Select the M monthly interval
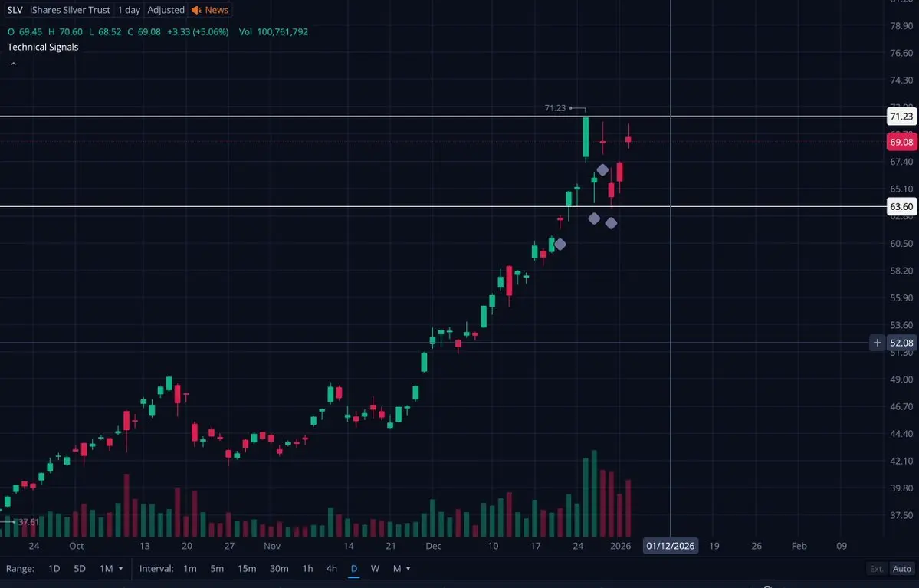 click(397, 569)
